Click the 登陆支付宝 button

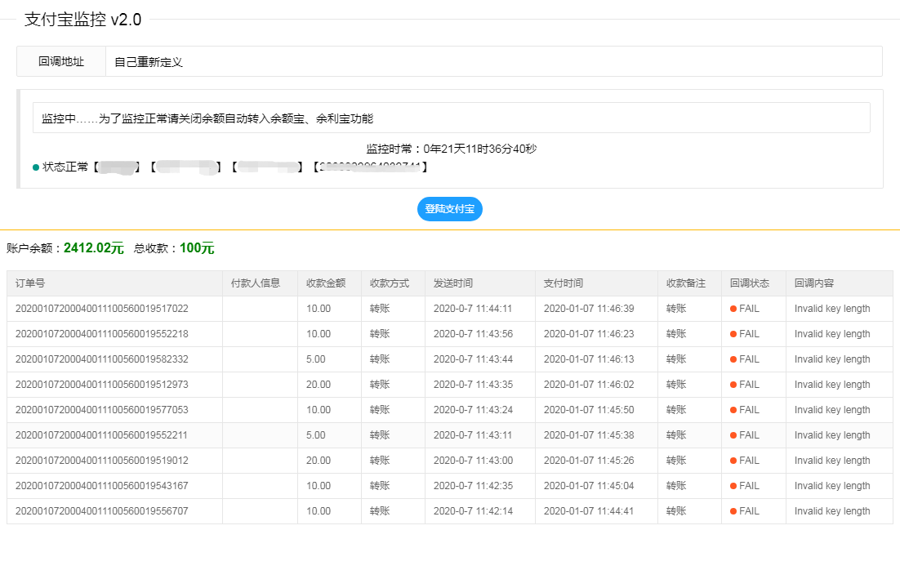[449, 209]
